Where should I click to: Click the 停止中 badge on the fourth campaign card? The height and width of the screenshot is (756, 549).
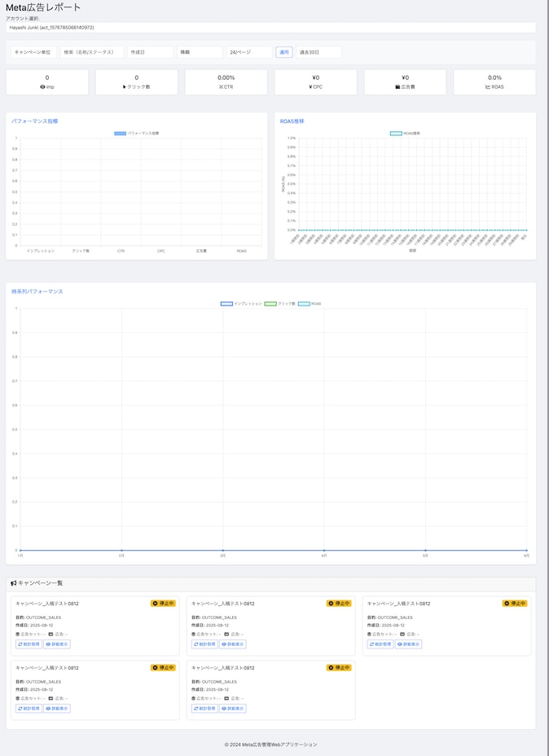163,668
